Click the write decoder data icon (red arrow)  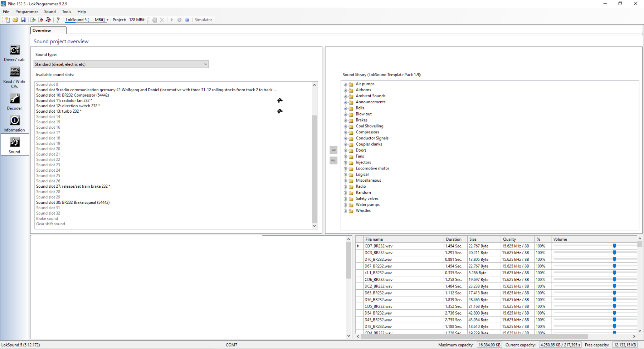40,20
